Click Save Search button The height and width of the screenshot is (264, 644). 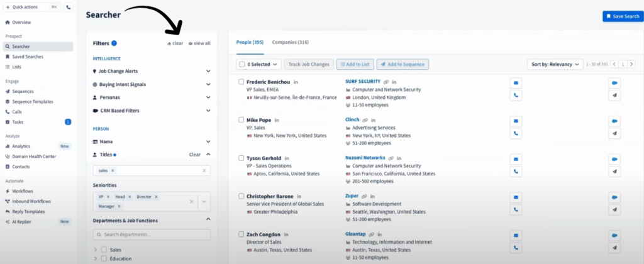[x=623, y=16]
